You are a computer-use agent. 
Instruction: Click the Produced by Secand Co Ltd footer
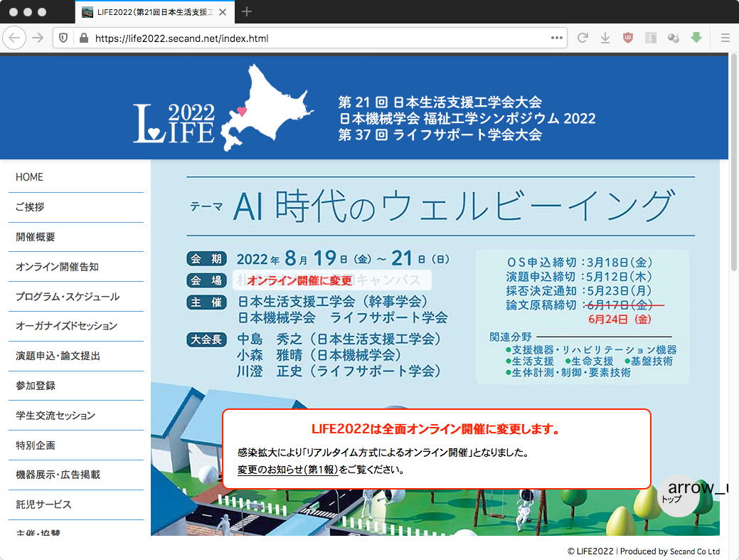coord(670,551)
